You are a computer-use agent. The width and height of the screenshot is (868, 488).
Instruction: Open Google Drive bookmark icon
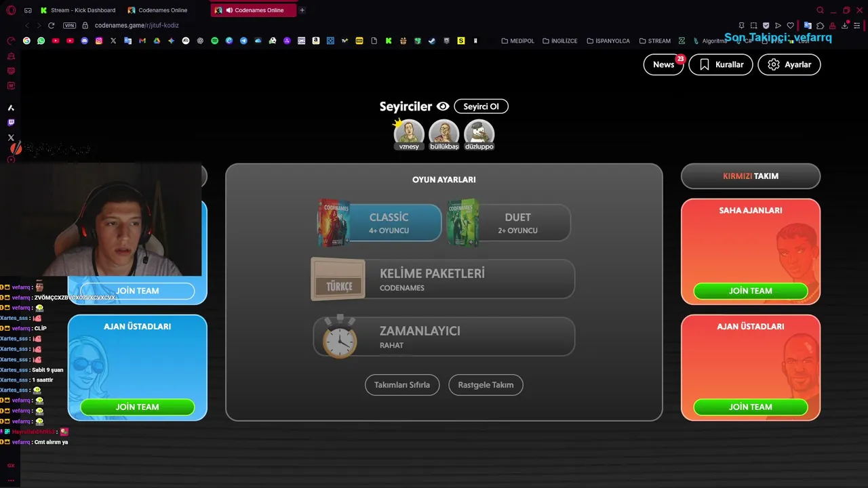pyautogui.click(x=156, y=41)
